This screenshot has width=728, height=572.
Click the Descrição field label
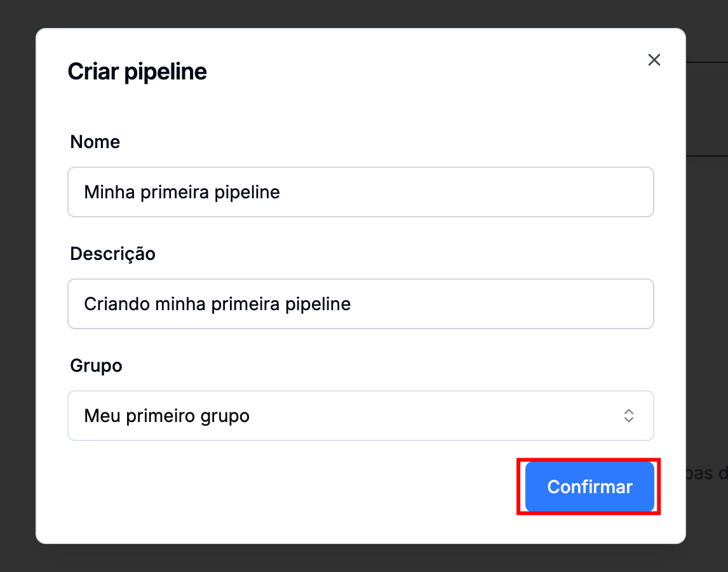112,254
